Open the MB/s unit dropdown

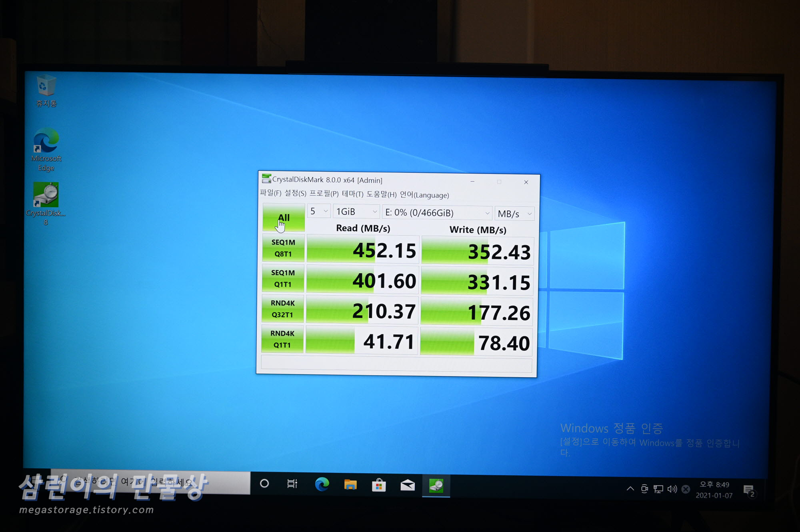[x=514, y=214]
